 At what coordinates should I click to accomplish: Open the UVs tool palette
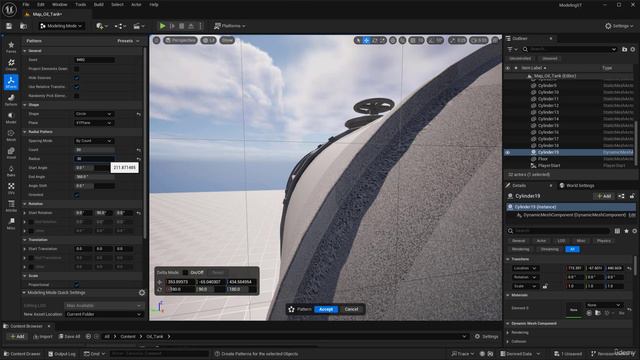[11, 188]
